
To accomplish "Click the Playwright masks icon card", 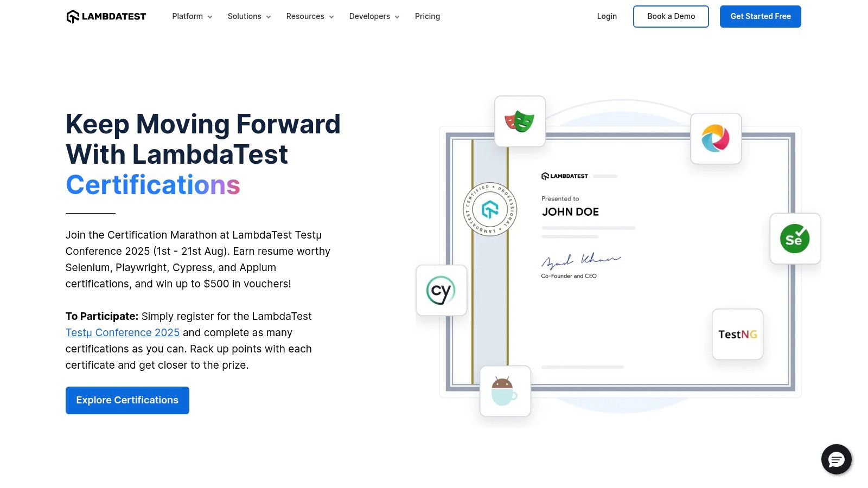I will pyautogui.click(x=520, y=121).
